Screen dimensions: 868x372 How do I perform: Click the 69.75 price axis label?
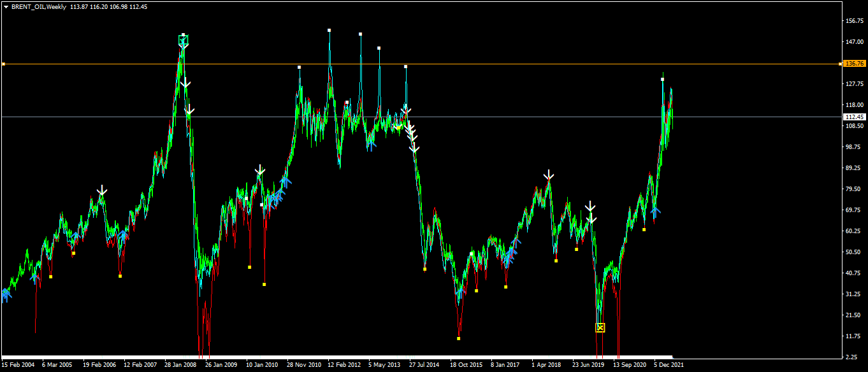(854, 210)
